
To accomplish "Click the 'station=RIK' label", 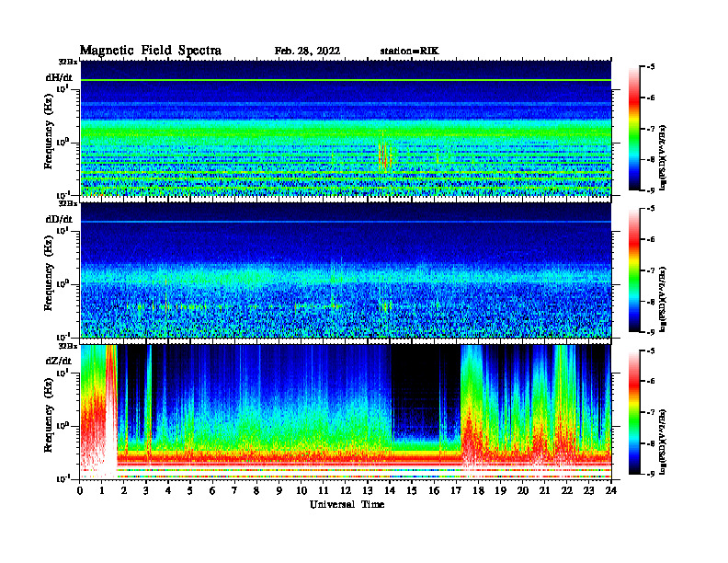I will [x=409, y=52].
